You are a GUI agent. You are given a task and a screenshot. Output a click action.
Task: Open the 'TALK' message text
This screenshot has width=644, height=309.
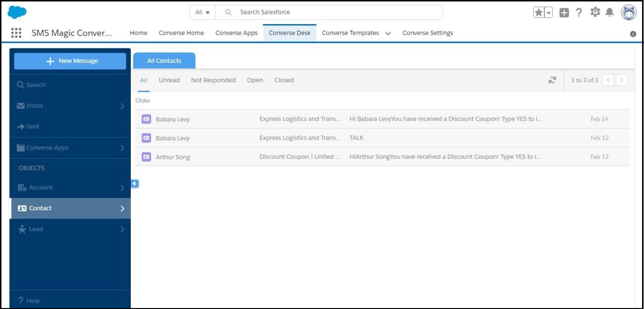[x=356, y=138]
